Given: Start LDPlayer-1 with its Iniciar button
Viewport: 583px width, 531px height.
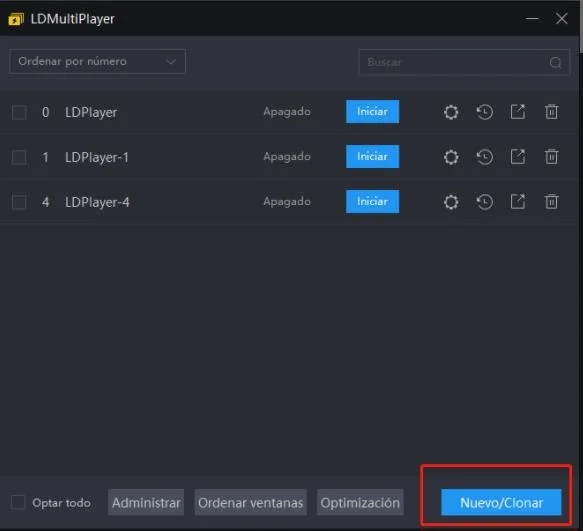Looking at the screenshot, I should coord(373,156).
